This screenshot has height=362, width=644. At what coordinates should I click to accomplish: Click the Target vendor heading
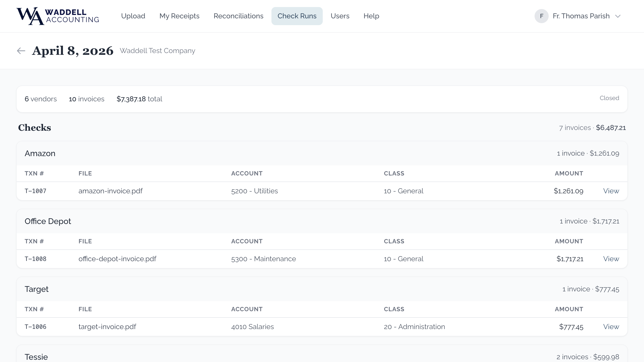[36, 289]
